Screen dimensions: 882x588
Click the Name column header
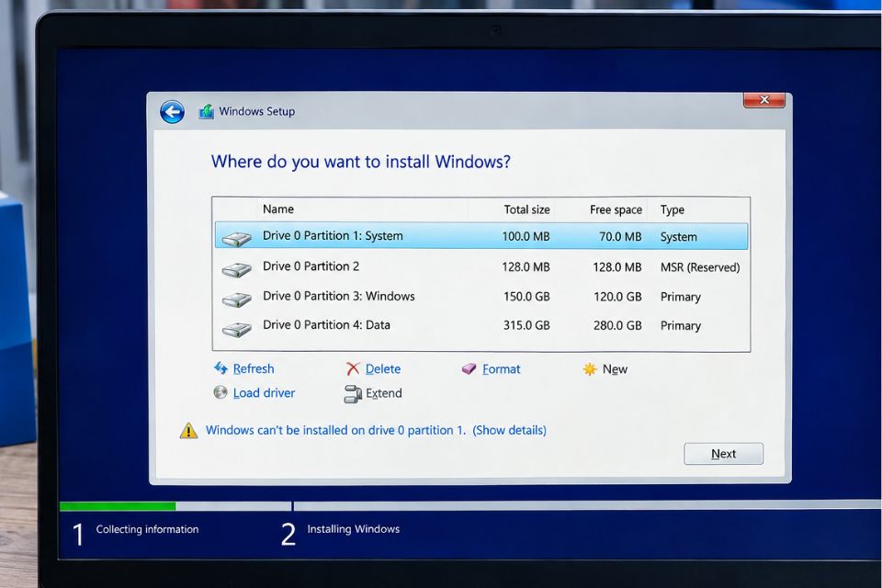coord(277,209)
